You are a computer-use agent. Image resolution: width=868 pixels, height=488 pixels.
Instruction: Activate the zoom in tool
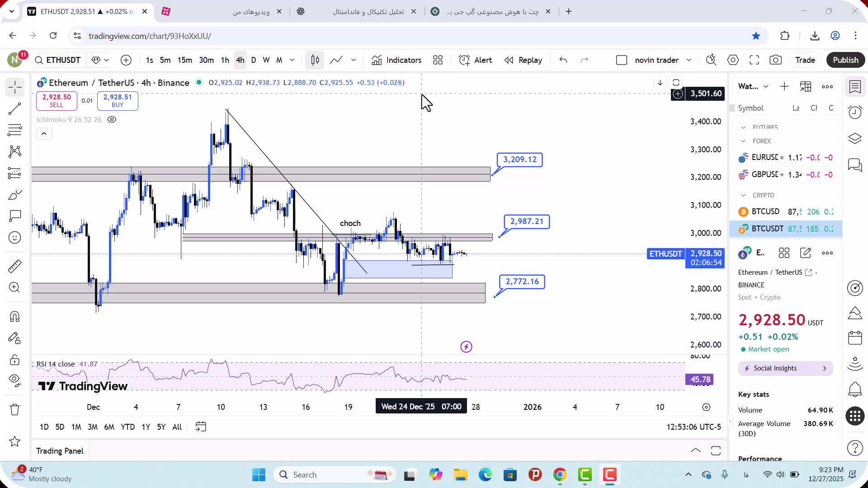pyautogui.click(x=15, y=287)
